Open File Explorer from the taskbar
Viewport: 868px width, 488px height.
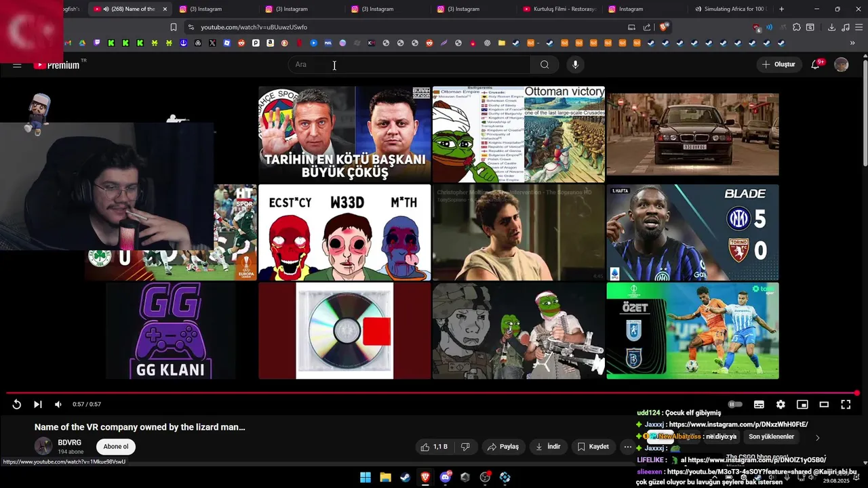pyautogui.click(x=385, y=477)
